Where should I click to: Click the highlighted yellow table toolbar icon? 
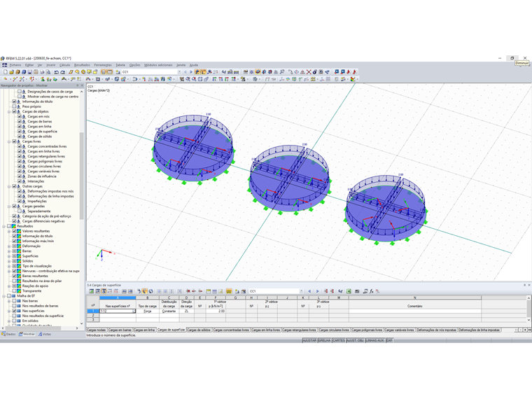point(229,291)
